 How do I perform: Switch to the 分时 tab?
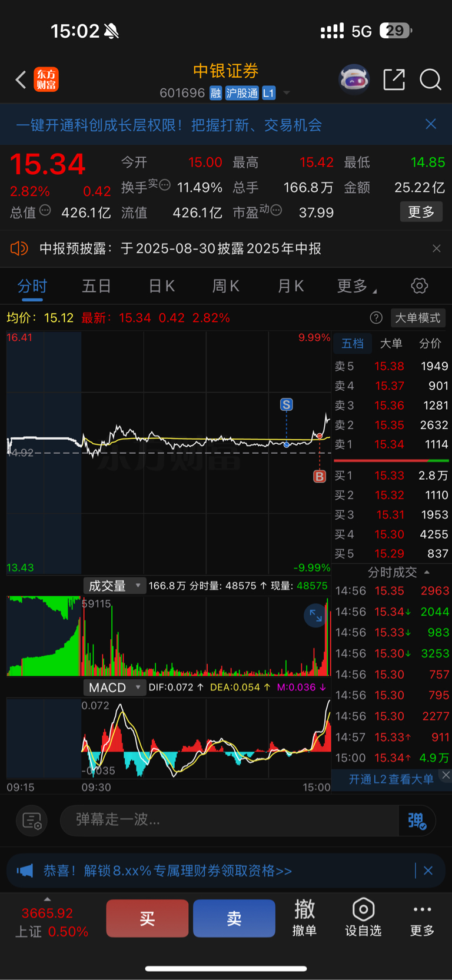pyautogui.click(x=32, y=287)
